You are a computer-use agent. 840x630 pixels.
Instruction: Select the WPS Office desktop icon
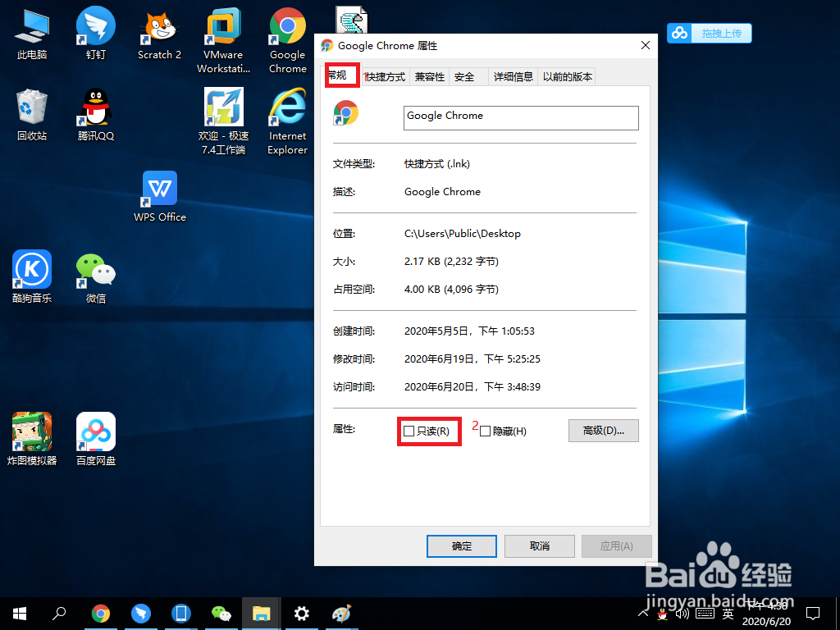click(160, 196)
